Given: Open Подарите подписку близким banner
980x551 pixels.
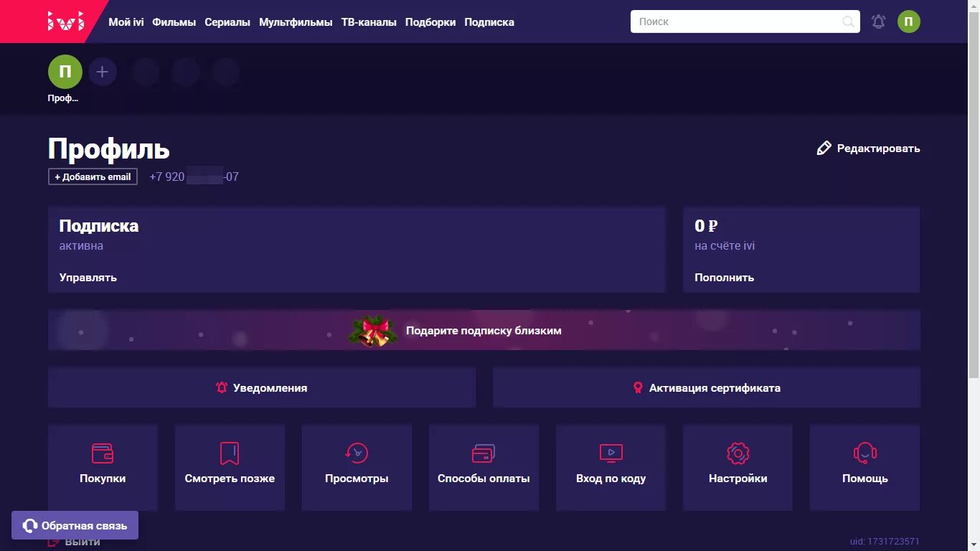Looking at the screenshot, I should click(484, 330).
